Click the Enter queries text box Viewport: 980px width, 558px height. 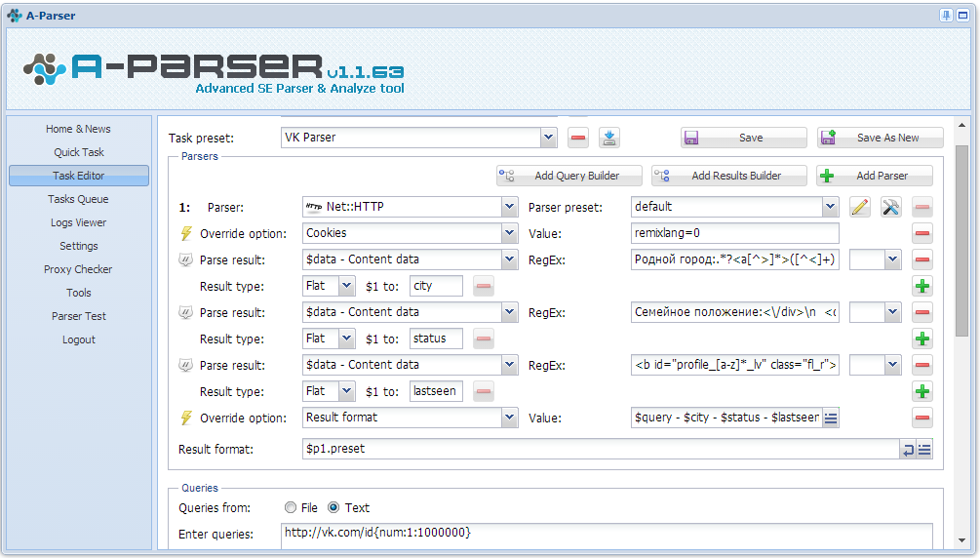607,536
